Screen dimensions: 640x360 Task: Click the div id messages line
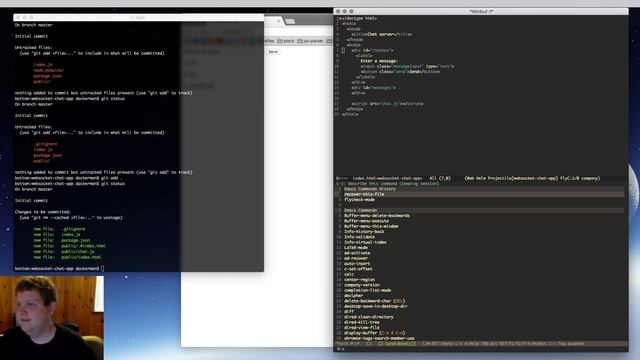373,87
